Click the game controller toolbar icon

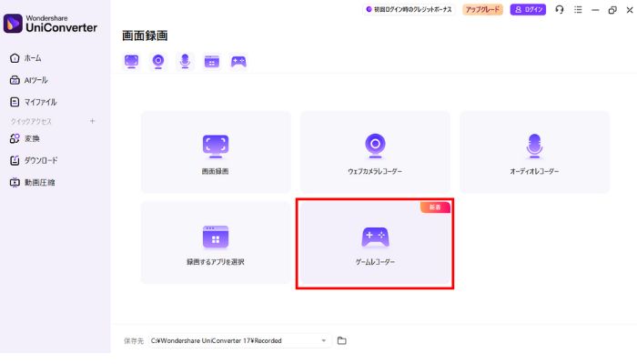[238, 61]
